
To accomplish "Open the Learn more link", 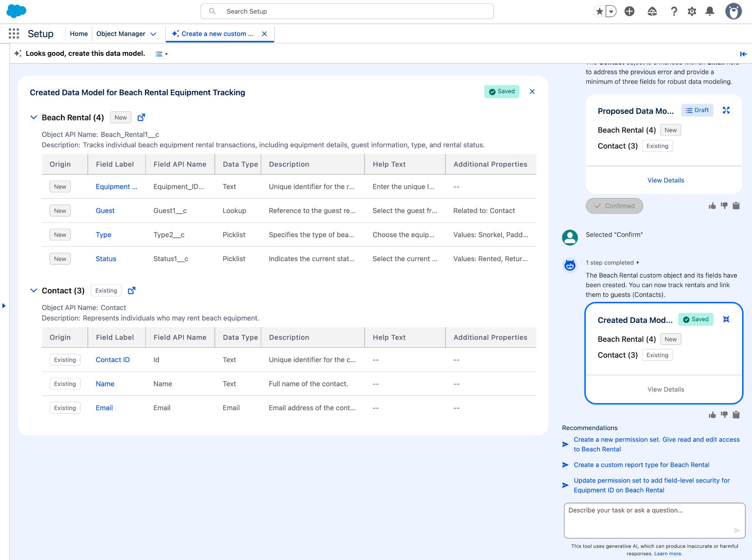I will click(x=668, y=554).
